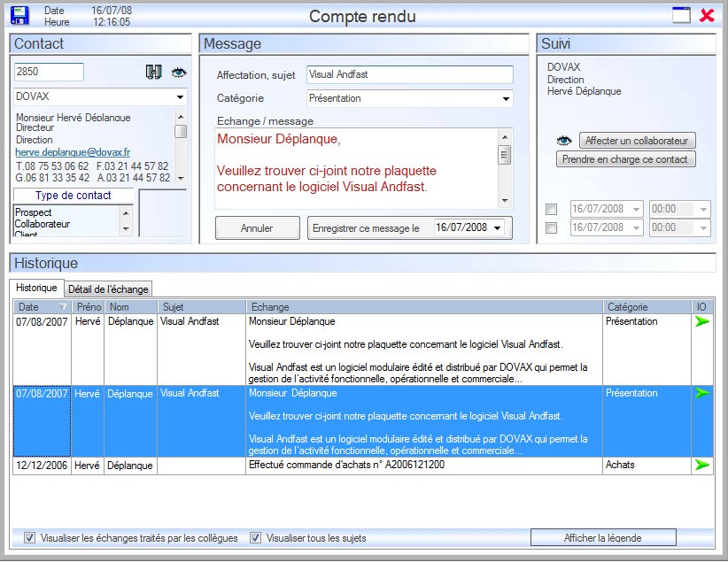728x562 pixels.
Task: Click the Catégorie column header
Action: coord(647,307)
